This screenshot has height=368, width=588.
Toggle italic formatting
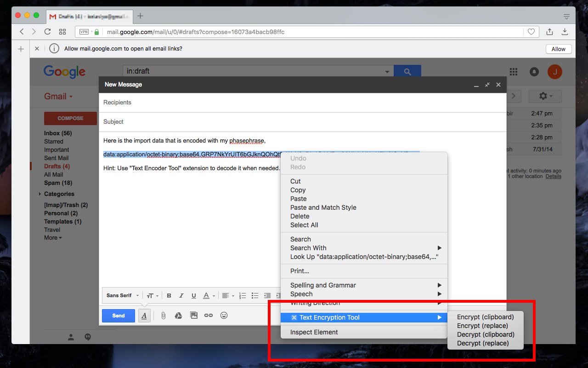point(181,295)
